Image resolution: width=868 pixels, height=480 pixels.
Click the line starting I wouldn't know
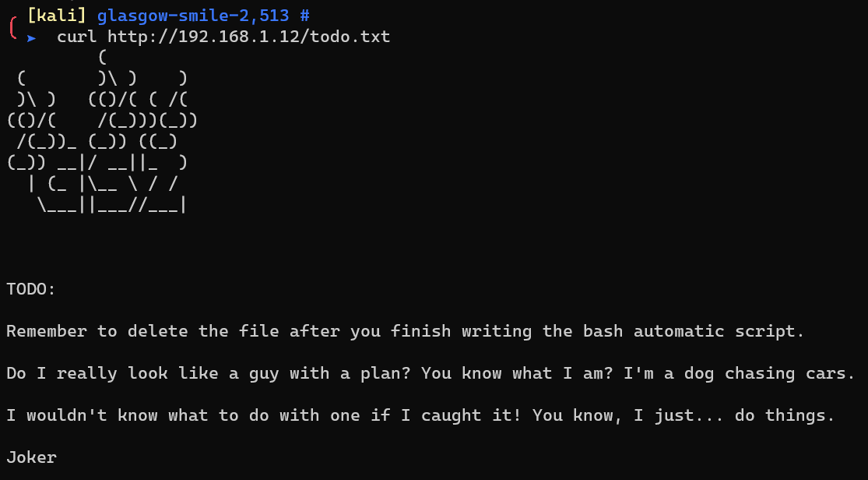point(420,415)
